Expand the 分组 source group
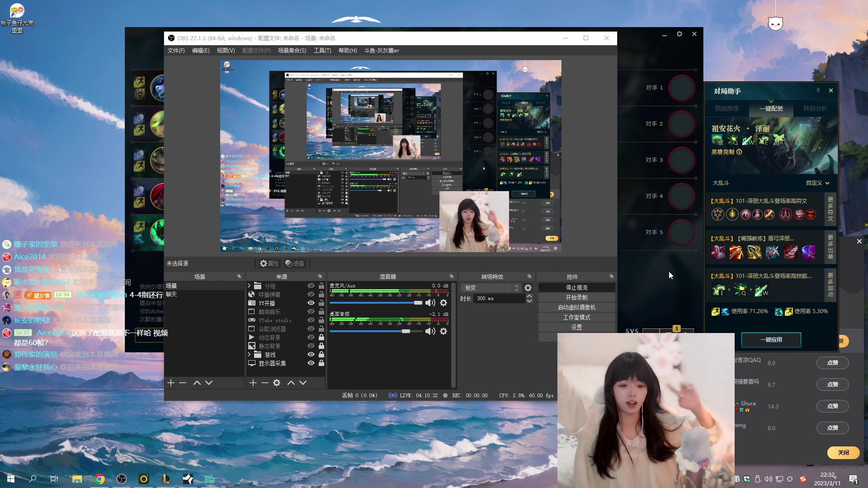Viewport: 868px width, 488px height. coord(249,286)
